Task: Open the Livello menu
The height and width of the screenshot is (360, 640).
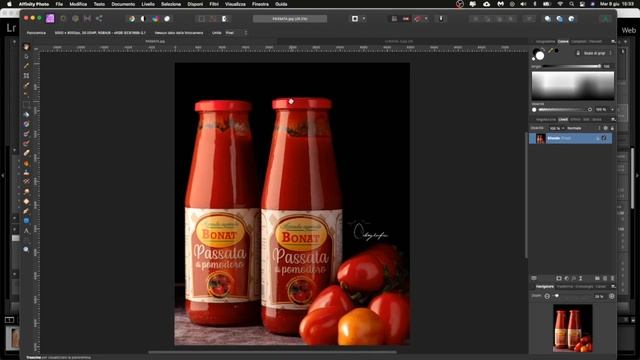Action: (x=148, y=4)
